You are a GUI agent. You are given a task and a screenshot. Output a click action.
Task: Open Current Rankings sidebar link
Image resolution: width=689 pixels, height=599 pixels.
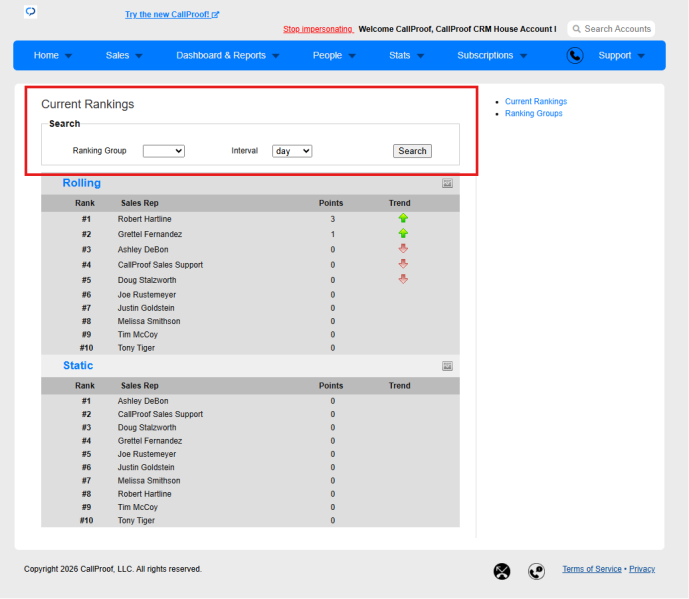pyautogui.click(x=536, y=102)
